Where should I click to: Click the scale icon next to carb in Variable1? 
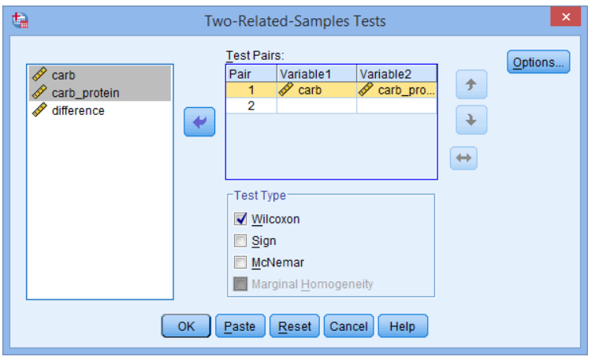pos(286,90)
